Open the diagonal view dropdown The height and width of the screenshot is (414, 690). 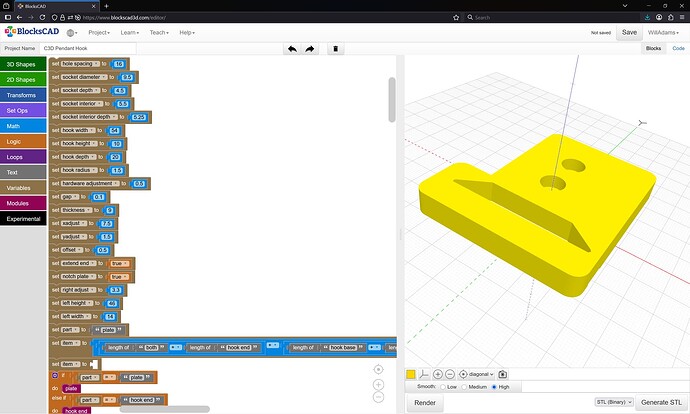click(477, 373)
